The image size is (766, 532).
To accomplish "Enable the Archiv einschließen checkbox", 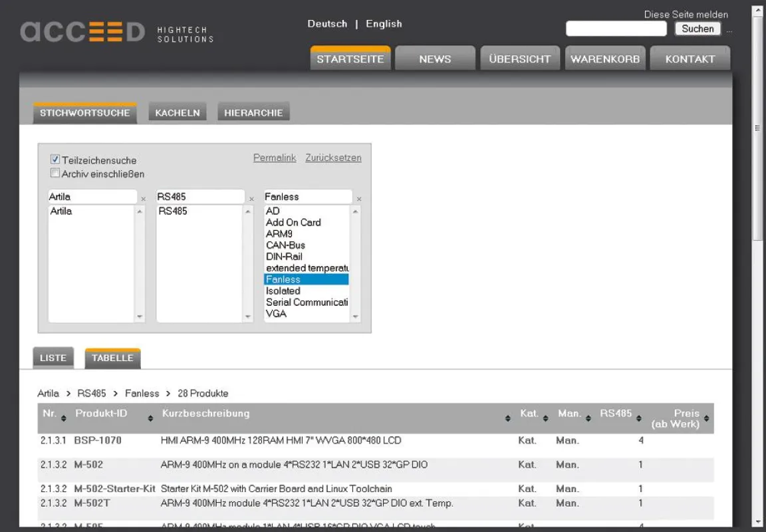I will pos(55,173).
